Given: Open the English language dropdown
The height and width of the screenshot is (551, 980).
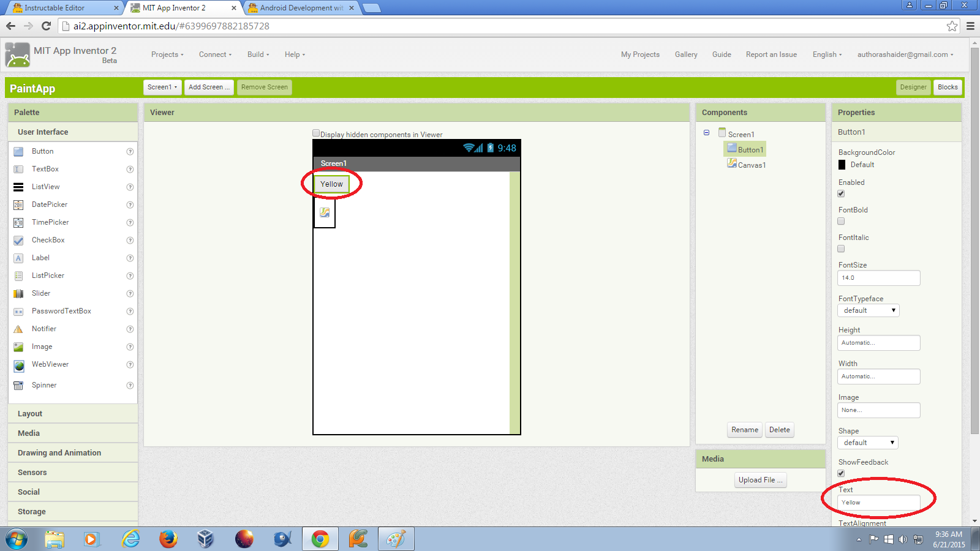Looking at the screenshot, I should coord(827,54).
